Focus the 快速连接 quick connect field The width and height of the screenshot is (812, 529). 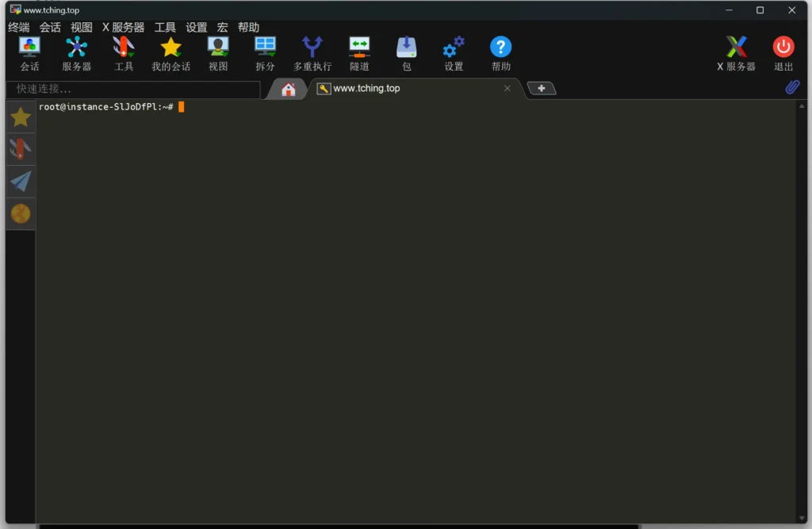coord(133,89)
